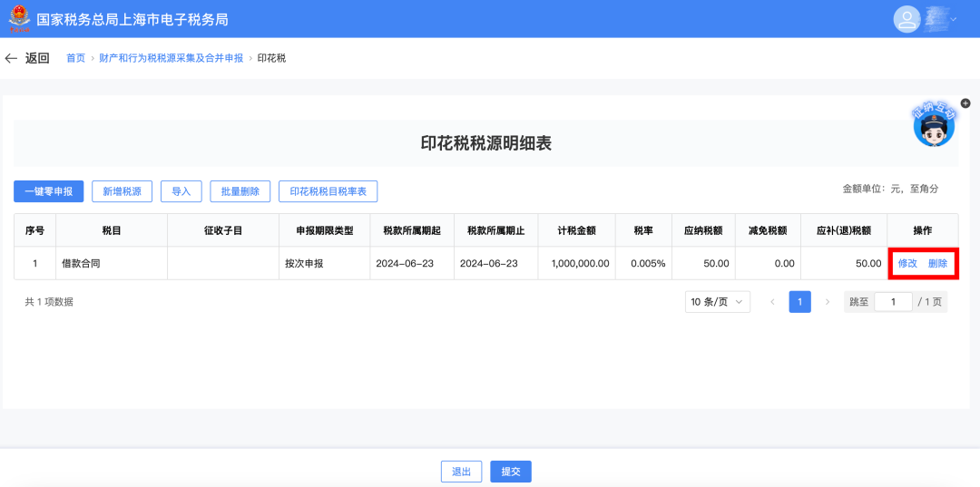Go to next page arrow

point(827,302)
